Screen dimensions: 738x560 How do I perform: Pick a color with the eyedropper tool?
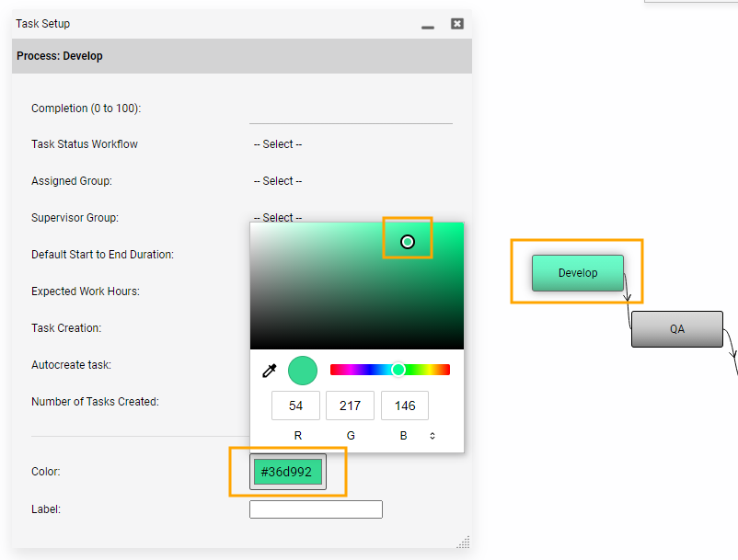270,371
